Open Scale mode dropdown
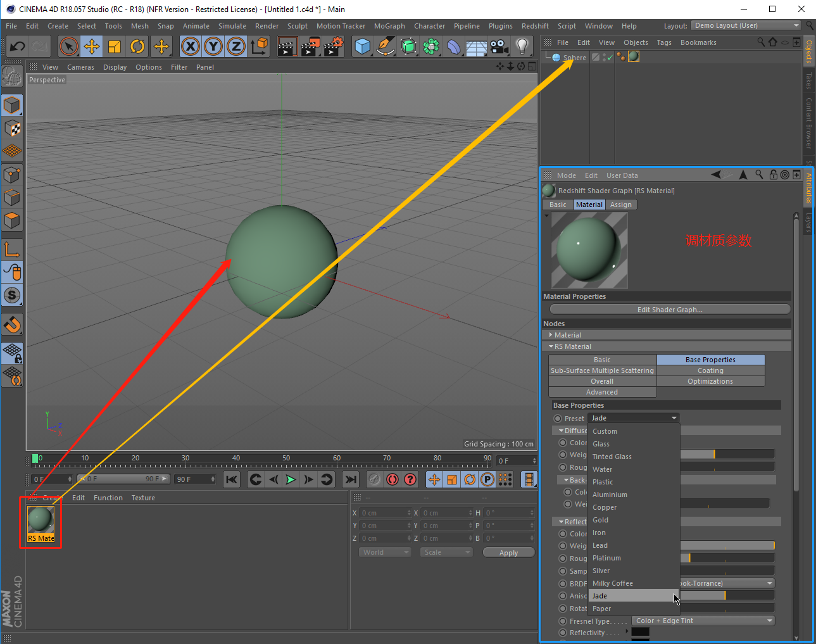The image size is (816, 644). point(446,552)
